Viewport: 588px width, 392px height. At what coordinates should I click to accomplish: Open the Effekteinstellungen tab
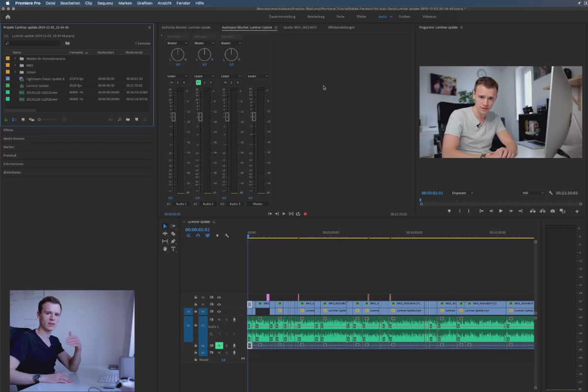342,27
